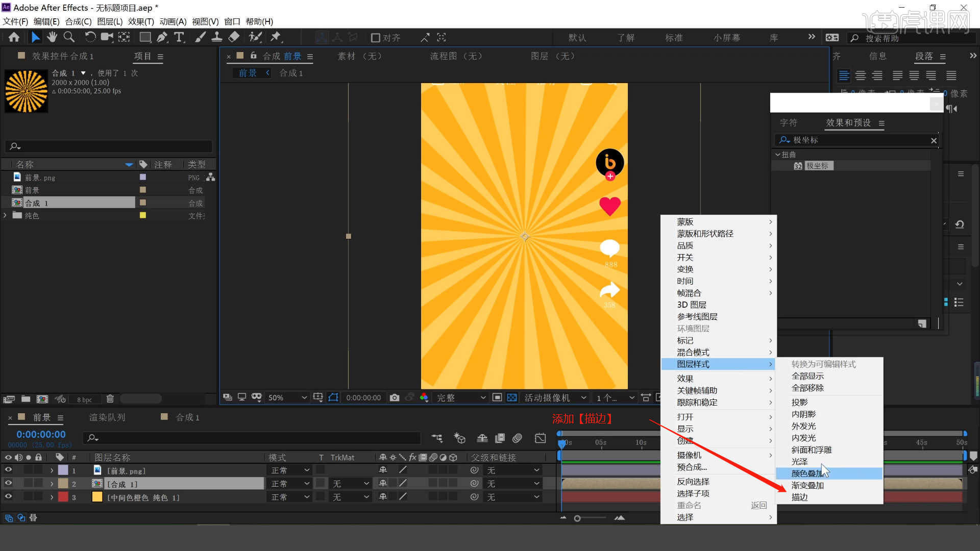Image resolution: width=980 pixels, height=551 pixels.
Task: Choose 描边 from layer styles submenu
Action: pyautogui.click(x=829, y=497)
